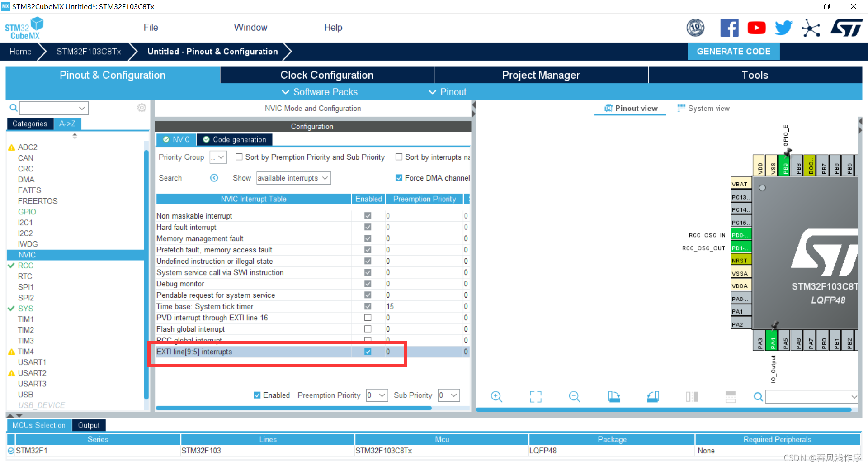Open the Output tab at bottom
868x466 pixels.
(89, 425)
